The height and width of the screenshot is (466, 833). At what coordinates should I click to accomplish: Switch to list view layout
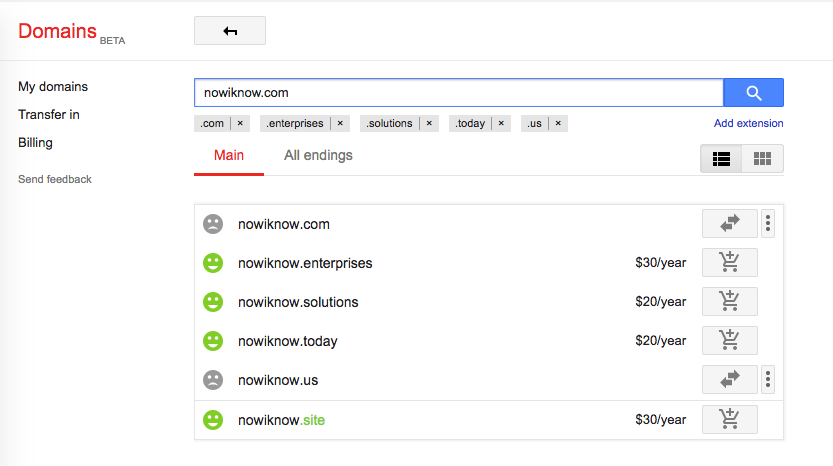pyautogui.click(x=721, y=158)
